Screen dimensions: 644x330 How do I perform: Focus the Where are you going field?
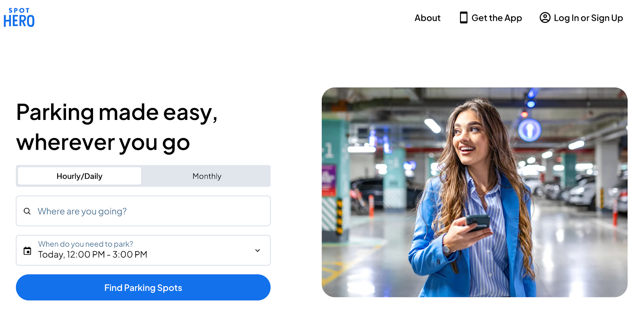[143, 211]
